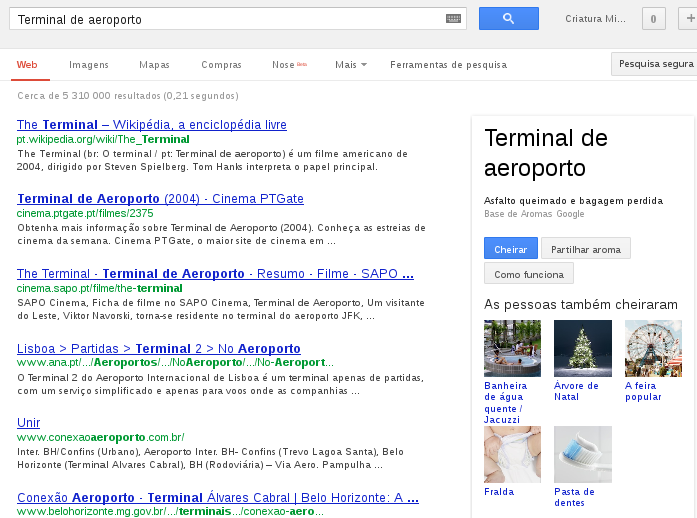Open the diaper thumbnail image

(x=513, y=454)
